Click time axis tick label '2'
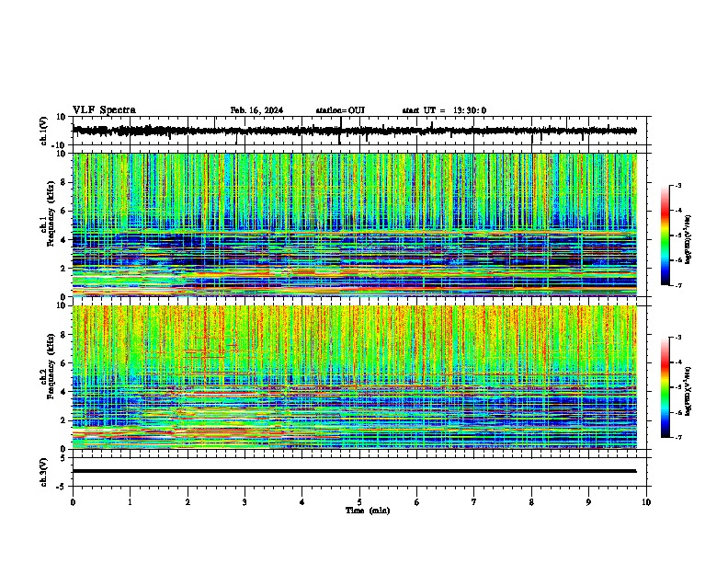Screen dimensions: 728x563 188,502
